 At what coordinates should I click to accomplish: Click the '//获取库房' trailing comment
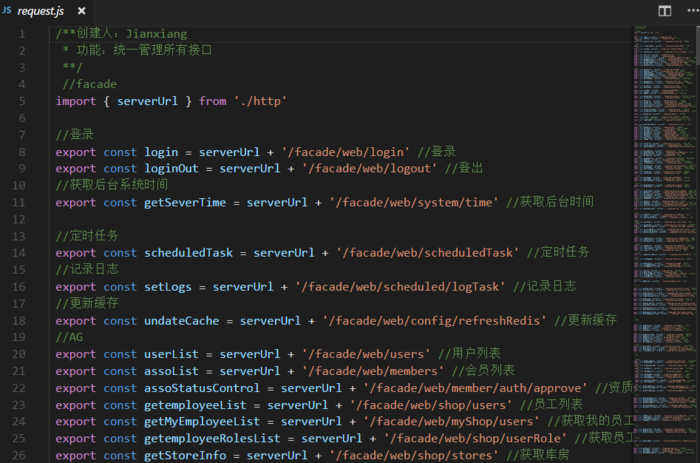(538, 455)
